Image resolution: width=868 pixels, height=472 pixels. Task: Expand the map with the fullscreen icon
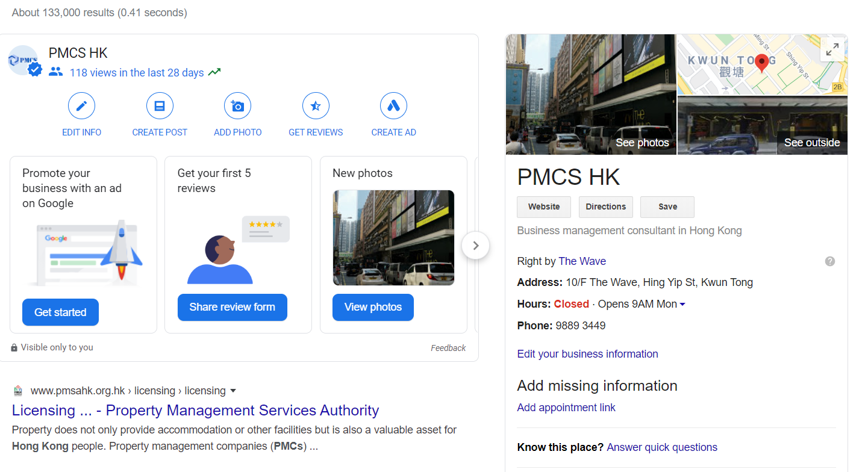[x=832, y=50]
